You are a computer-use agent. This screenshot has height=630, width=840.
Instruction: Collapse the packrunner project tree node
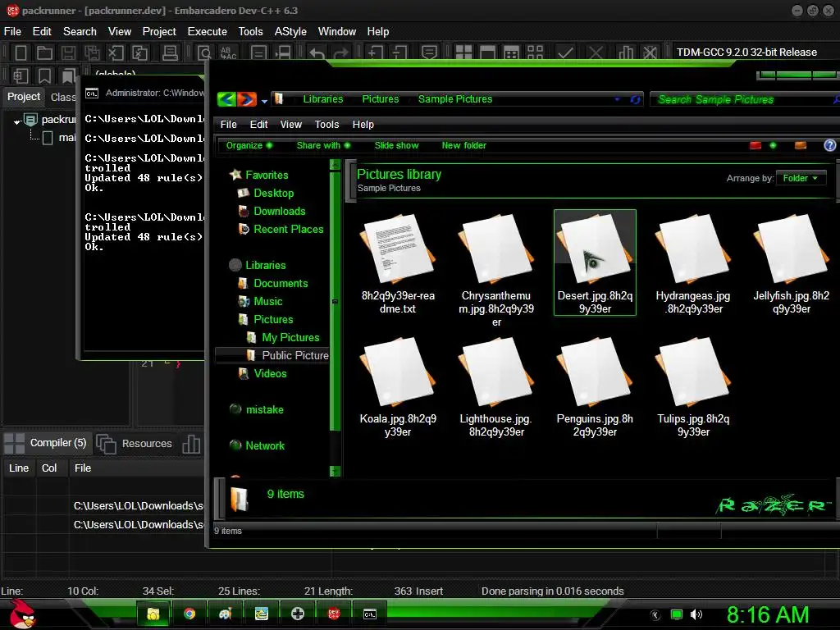(17, 121)
